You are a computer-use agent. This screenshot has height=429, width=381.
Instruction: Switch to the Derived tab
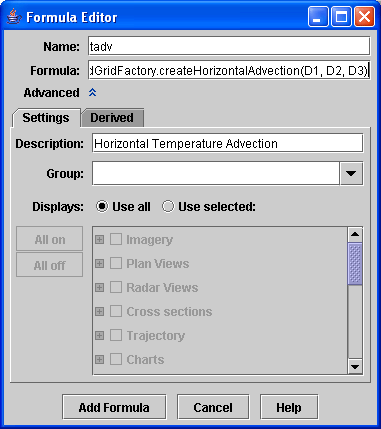click(x=112, y=118)
